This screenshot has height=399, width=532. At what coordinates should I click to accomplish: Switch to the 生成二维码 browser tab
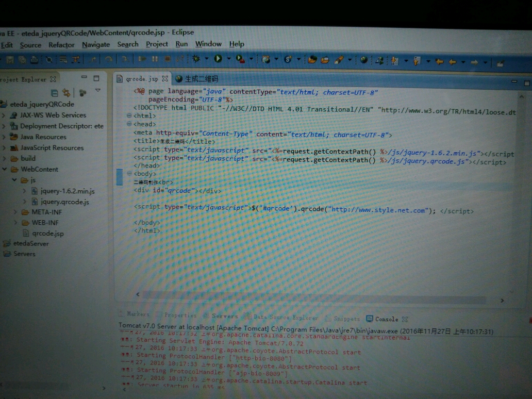pos(197,79)
